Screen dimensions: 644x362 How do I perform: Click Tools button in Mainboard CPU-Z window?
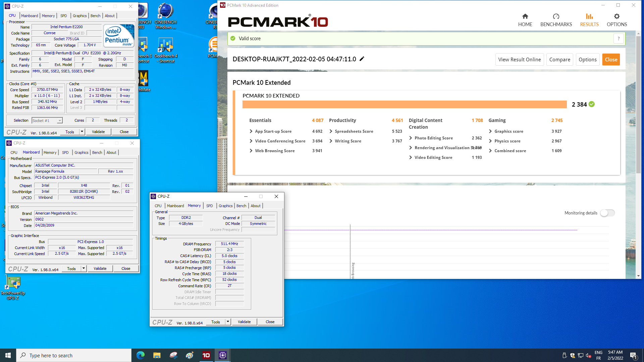click(x=71, y=268)
